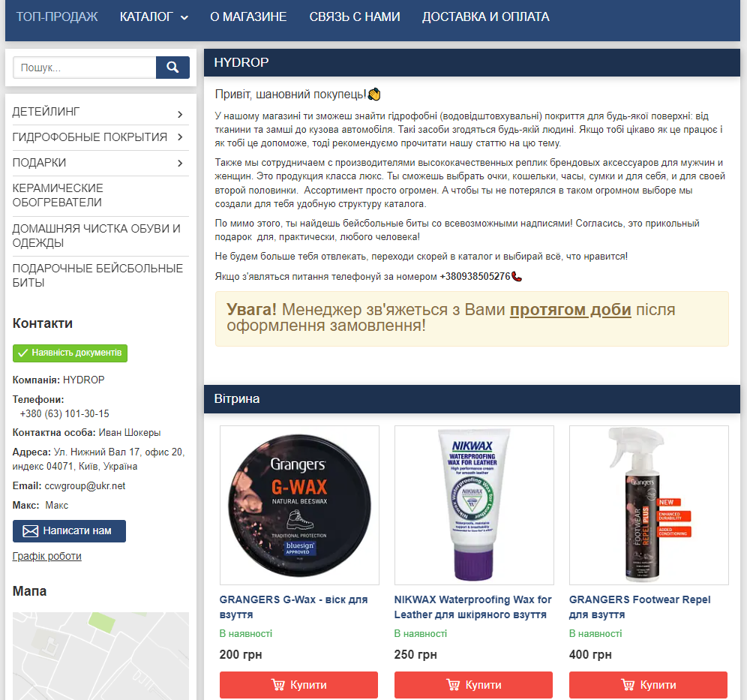The height and width of the screenshot is (700, 747).
Task: Click the search magnifier button
Action: (172, 68)
